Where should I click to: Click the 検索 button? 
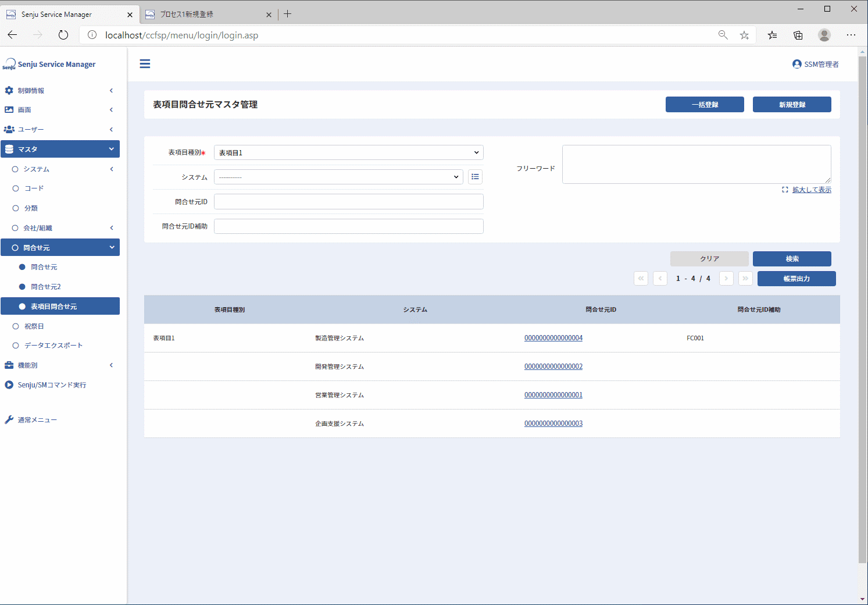792,259
